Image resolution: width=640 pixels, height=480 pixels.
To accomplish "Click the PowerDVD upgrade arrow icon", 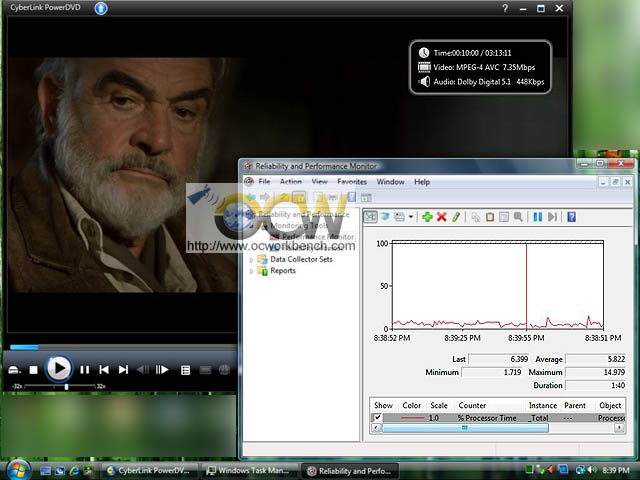I will point(101,8).
